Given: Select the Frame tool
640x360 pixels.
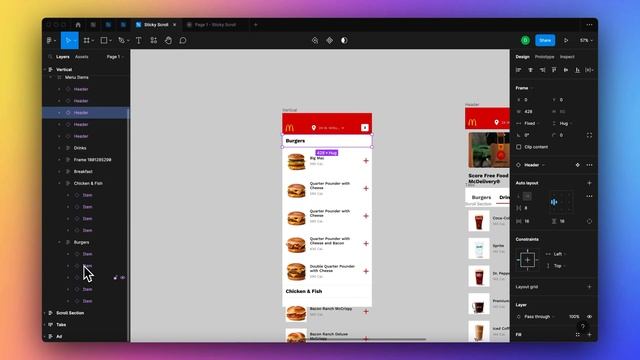Looking at the screenshot, I should (87, 40).
